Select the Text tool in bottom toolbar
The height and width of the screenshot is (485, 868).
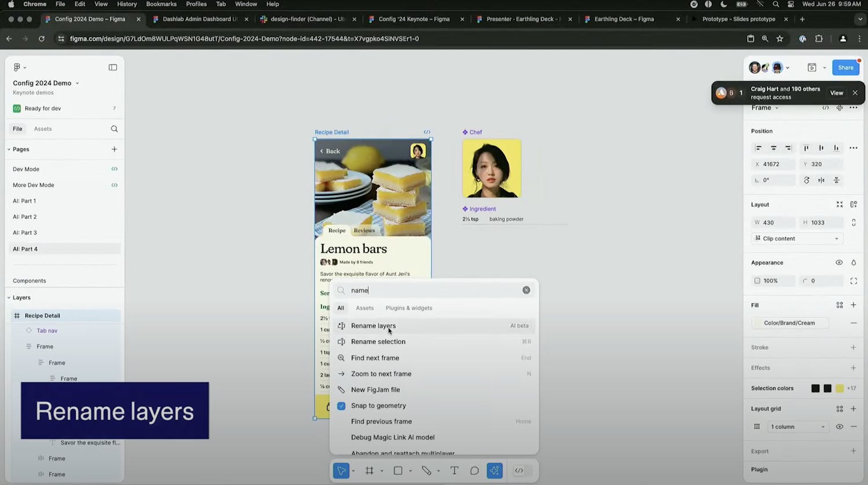point(454,471)
